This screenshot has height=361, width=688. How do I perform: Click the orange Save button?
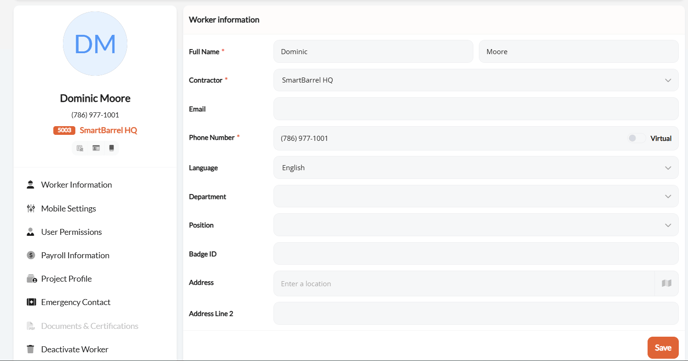663,348
